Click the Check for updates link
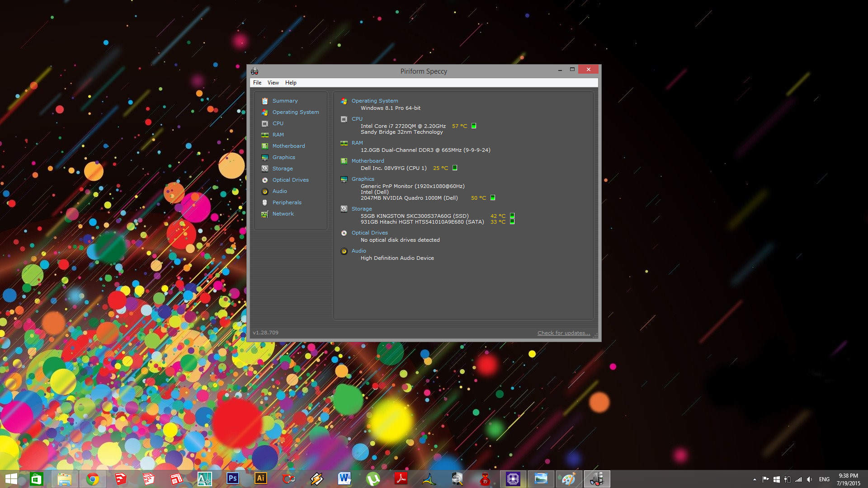The width and height of the screenshot is (868, 488). pyautogui.click(x=564, y=333)
